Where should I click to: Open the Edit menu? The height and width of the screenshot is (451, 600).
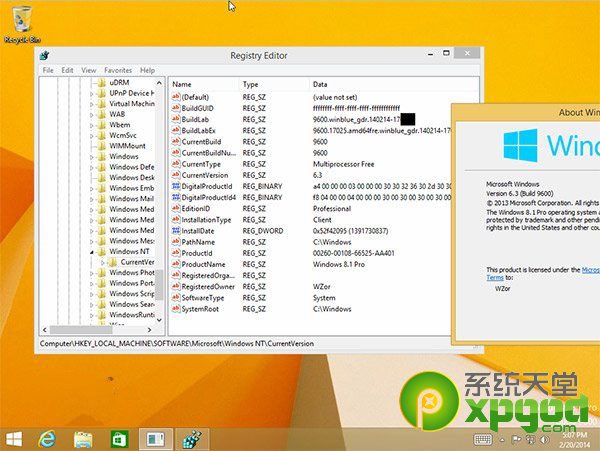67,70
